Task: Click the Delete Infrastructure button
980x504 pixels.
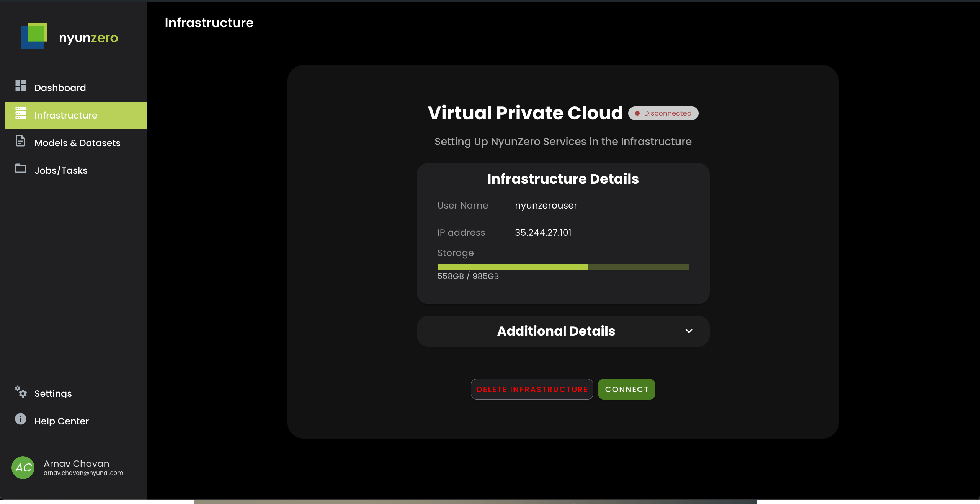Action: tap(532, 390)
